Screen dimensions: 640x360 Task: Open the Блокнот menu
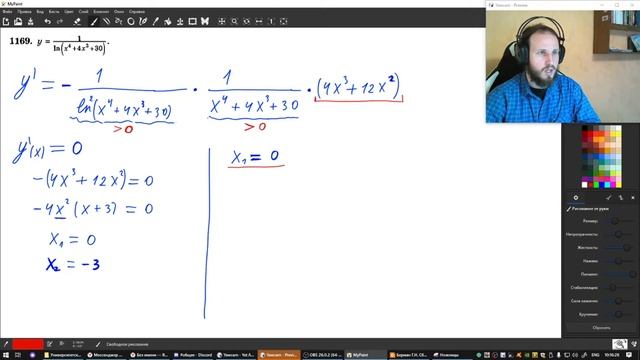coord(101,12)
